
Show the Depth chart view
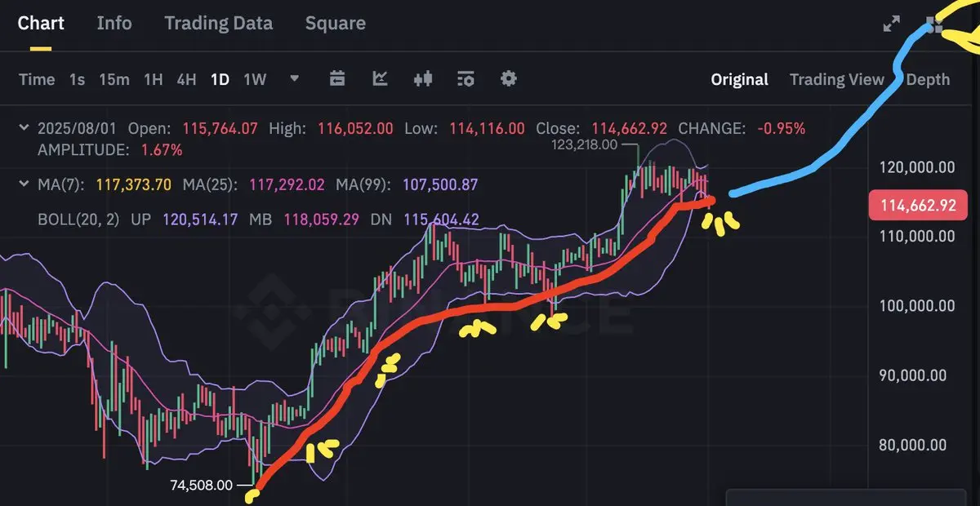point(929,79)
